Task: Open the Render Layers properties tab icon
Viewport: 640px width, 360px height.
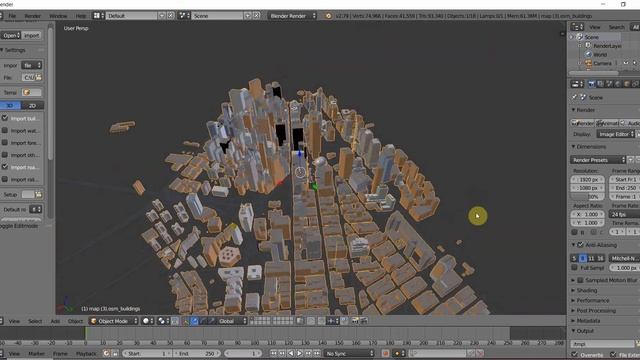Action: tap(600, 84)
